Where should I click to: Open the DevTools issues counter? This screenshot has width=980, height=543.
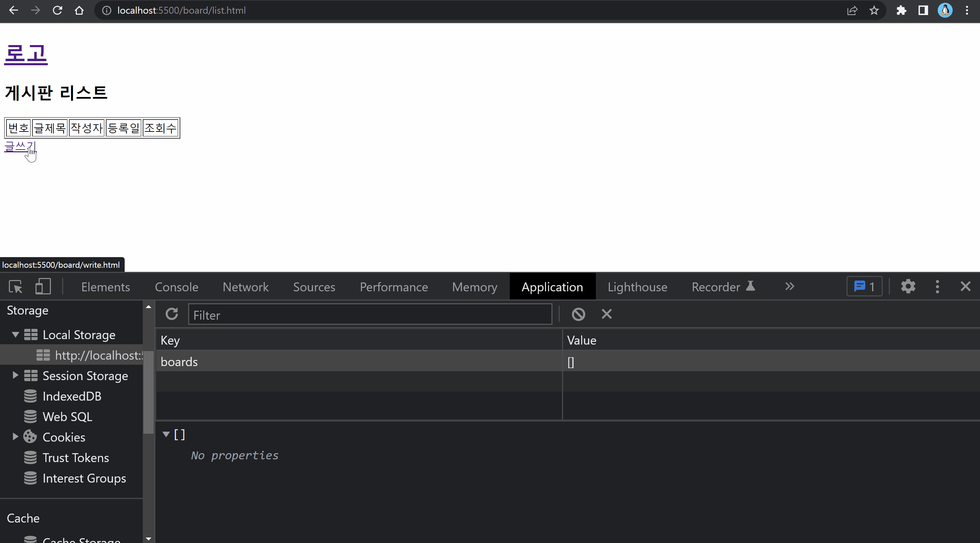[x=864, y=287]
